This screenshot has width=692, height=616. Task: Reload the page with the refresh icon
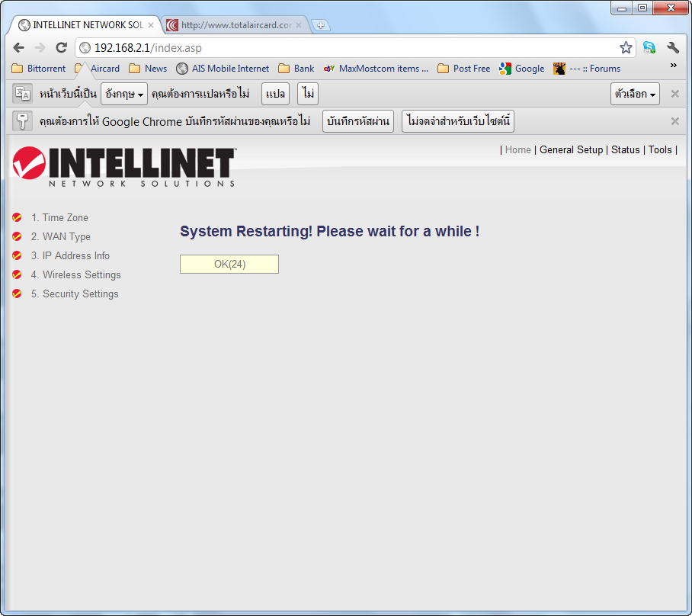(61, 48)
